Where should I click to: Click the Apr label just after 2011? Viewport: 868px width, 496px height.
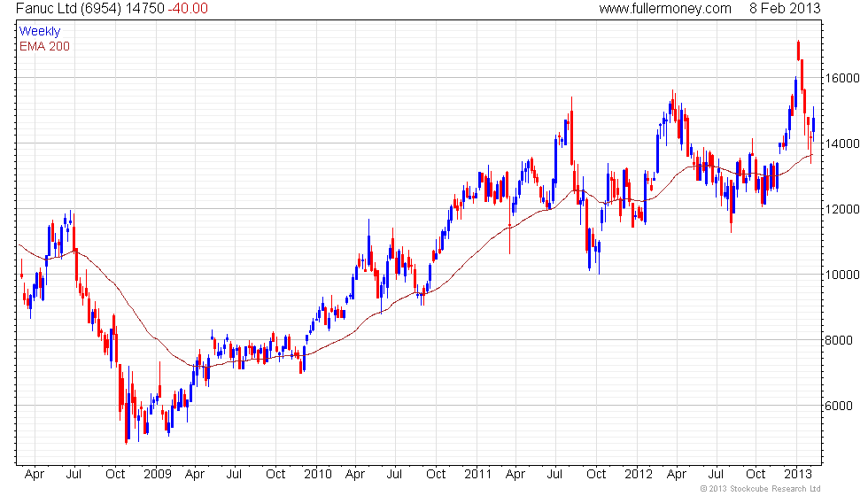click(515, 475)
